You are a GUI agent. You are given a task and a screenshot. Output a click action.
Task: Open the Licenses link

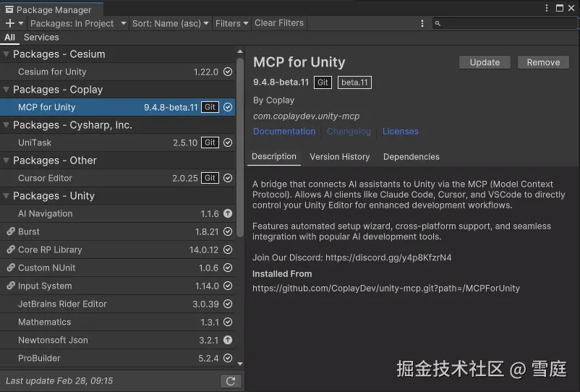pyautogui.click(x=400, y=132)
